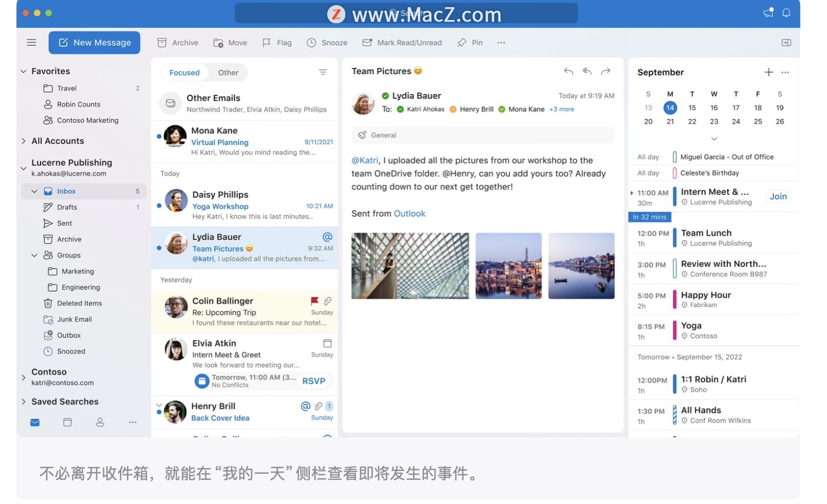Open the middle city skyline photo
The image size is (827, 504).
pyautogui.click(x=509, y=266)
